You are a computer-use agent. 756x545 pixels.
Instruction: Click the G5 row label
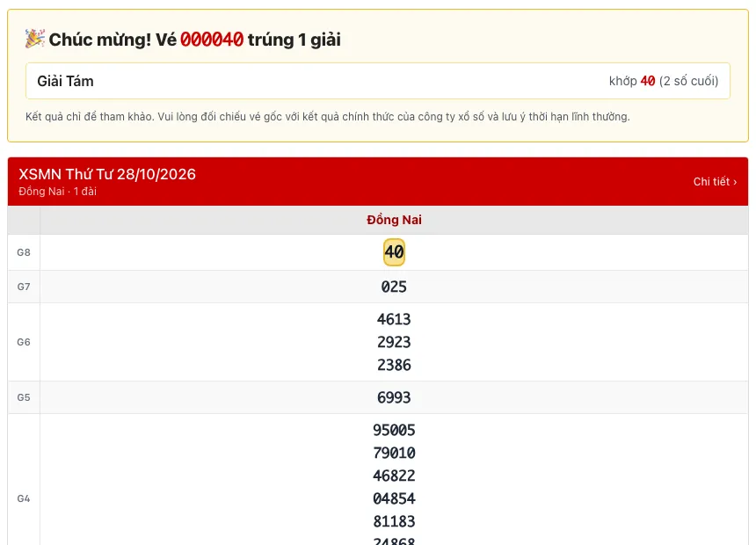coord(24,397)
